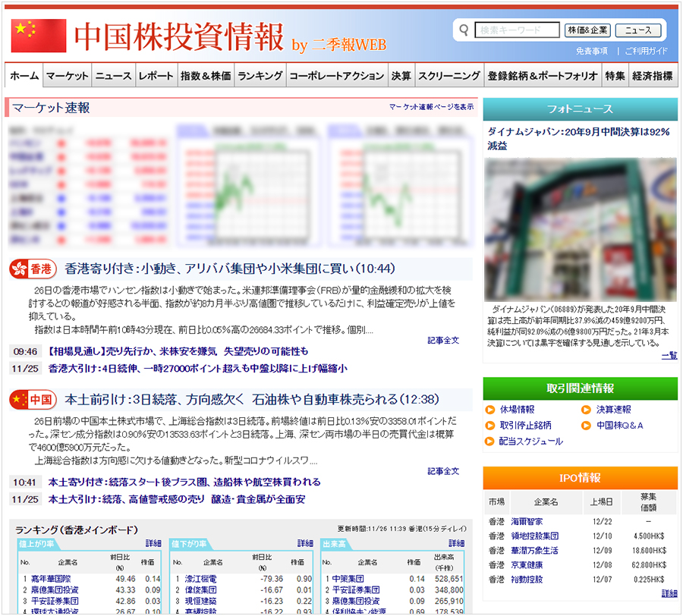The height and width of the screenshot is (616, 683).
Task: Click the 株価&企業 search button
Action: point(587,30)
